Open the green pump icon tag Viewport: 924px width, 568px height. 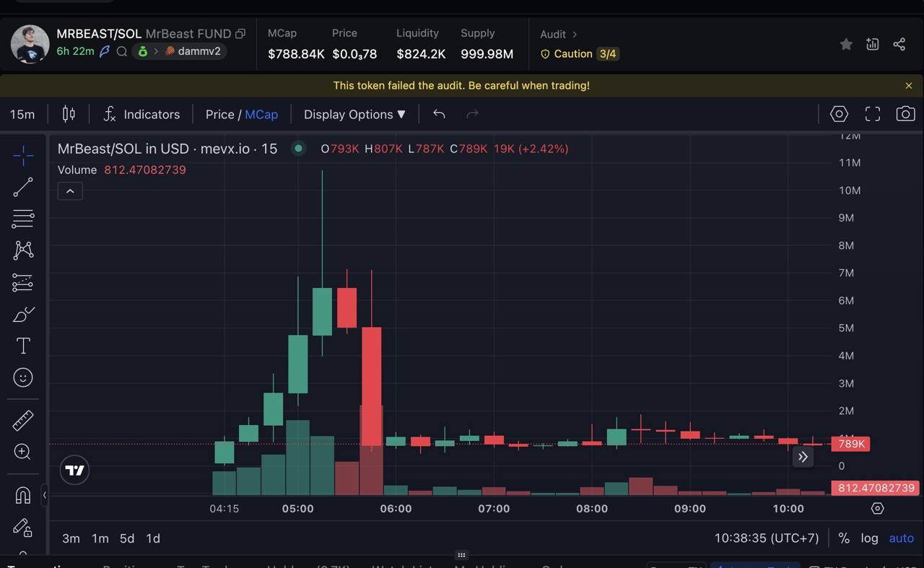point(143,51)
